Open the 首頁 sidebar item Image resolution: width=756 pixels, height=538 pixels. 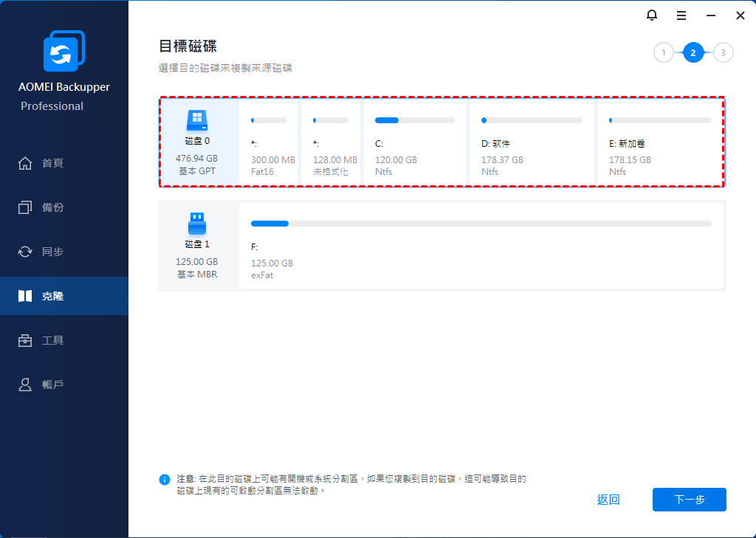click(x=64, y=163)
